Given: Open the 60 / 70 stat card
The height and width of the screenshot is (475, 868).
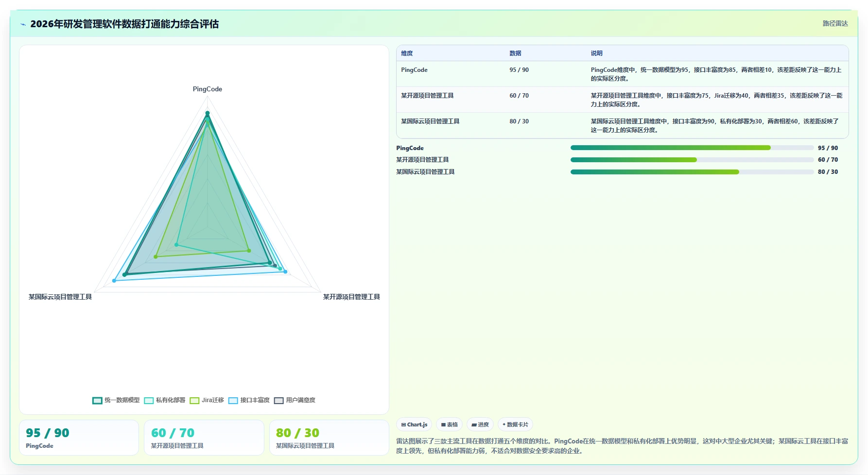Looking at the screenshot, I should (x=204, y=438).
